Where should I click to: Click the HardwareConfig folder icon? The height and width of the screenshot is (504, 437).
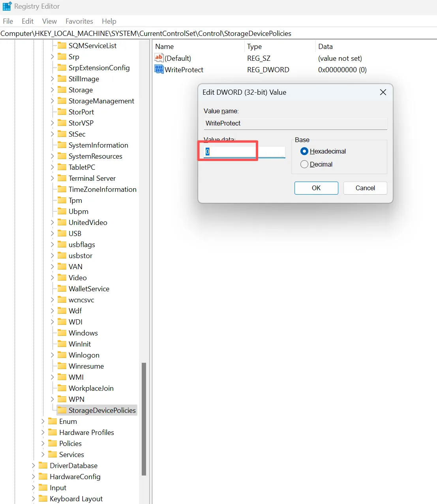point(43,476)
